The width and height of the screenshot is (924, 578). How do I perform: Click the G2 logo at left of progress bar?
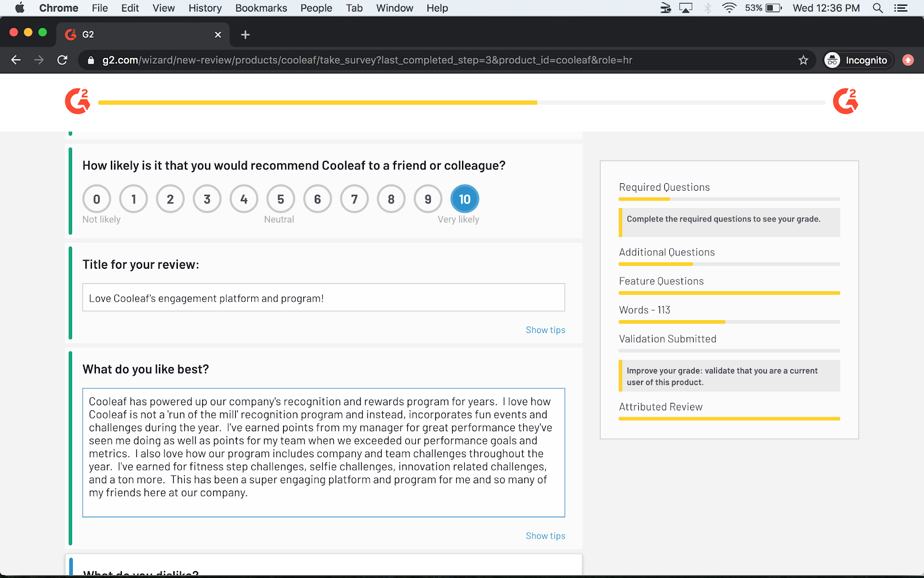coord(77,101)
